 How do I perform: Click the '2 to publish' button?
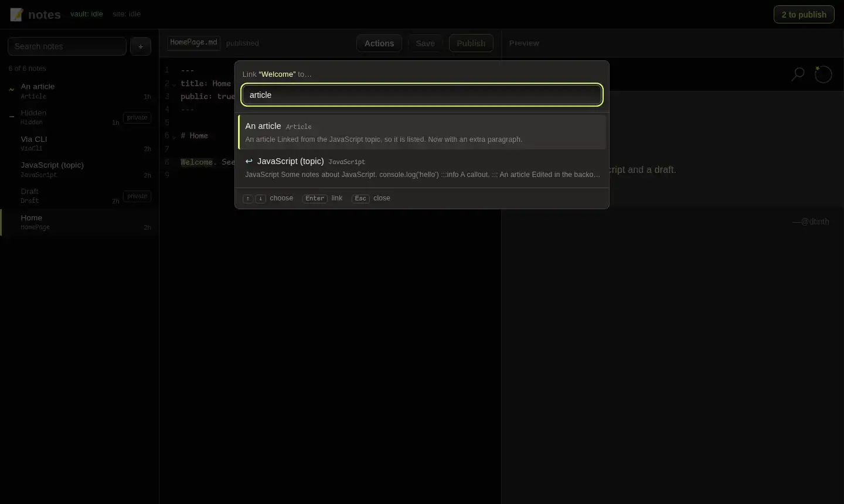click(x=804, y=15)
